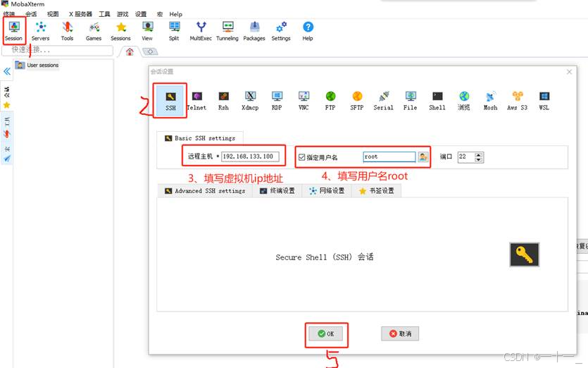The image size is (588, 368).
Task: Click the remote host IP field
Action: [x=250, y=157]
